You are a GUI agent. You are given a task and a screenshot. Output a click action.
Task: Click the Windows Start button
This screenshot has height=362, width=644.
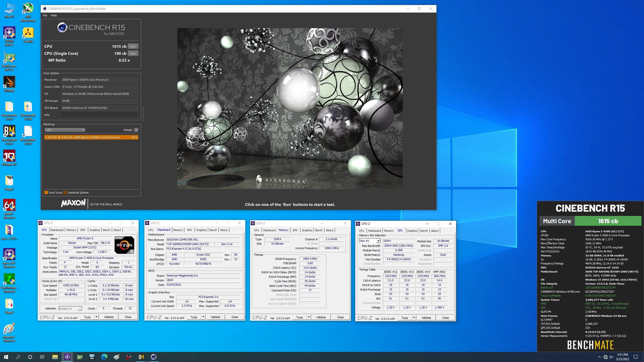tap(6, 357)
